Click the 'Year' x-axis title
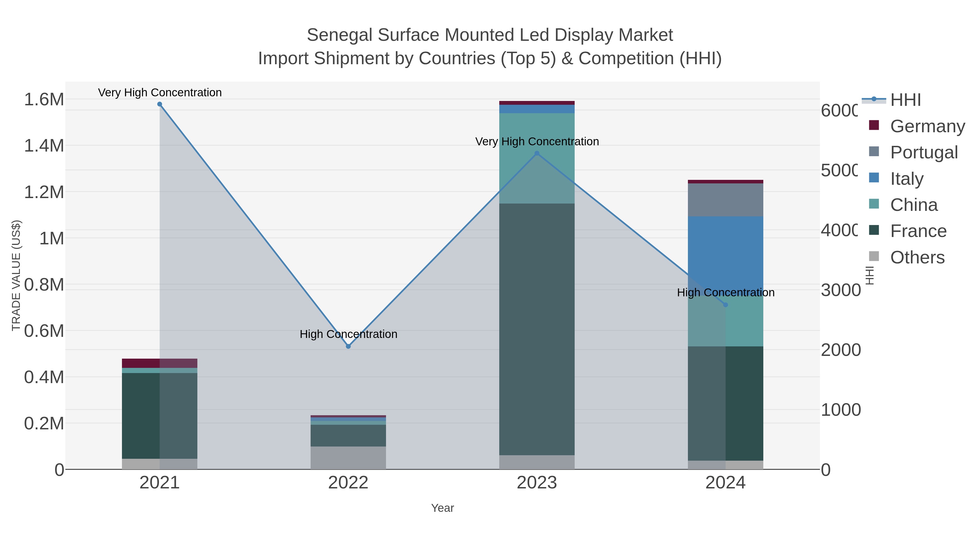 point(442,508)
